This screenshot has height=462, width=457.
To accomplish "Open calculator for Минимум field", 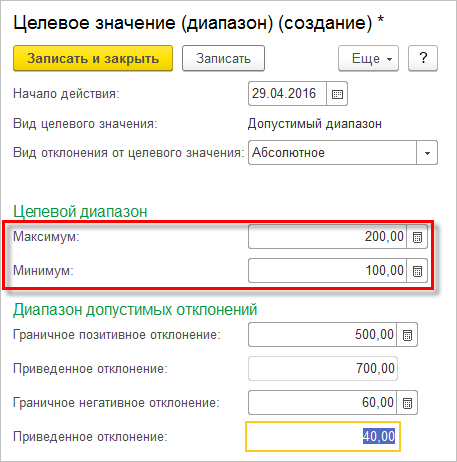I will coord(417,271).
